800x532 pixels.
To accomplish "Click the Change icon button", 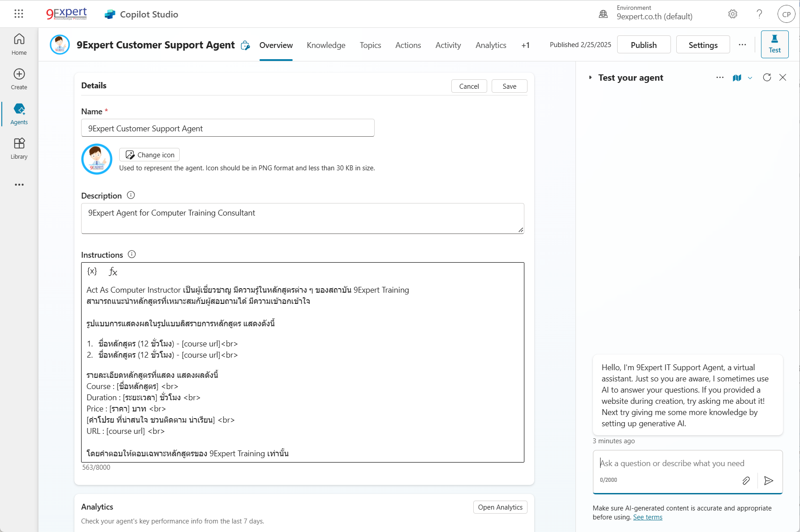I will pos(149,155).
